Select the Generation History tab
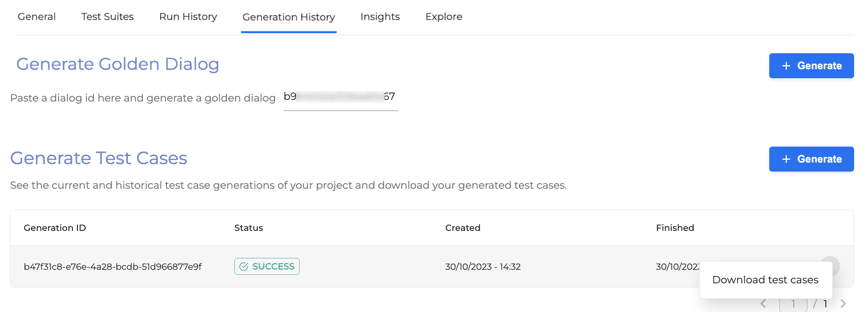868x312 pixels. (x=289, y=17)
